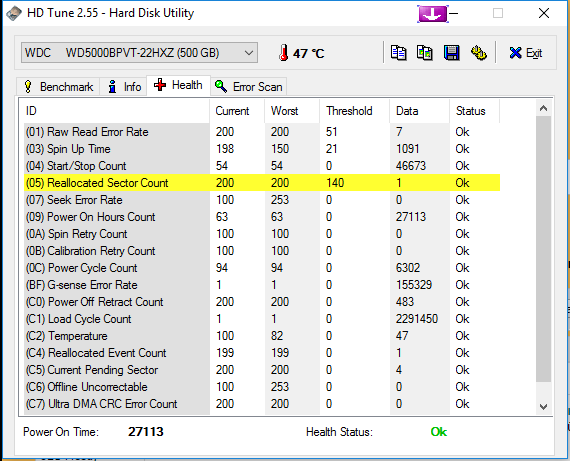Click the scrollbar down arrow
This screenshot has width=570, height=461.
point(543,406)
